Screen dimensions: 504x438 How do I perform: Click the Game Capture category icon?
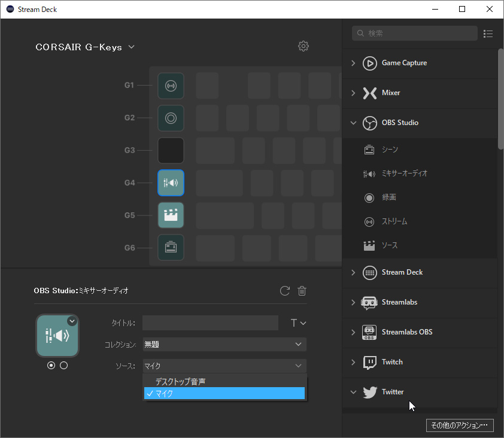point(370,63)
